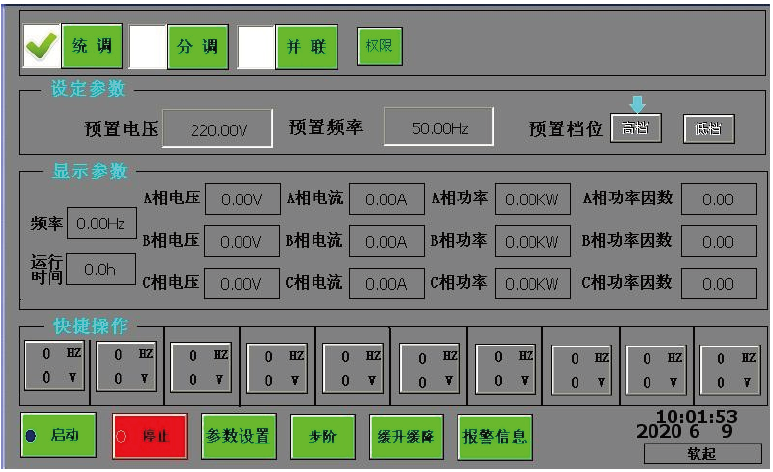Click the 运行时间 0.0h display field
This screenshot has height=472, width=773.
coord(100,269)
